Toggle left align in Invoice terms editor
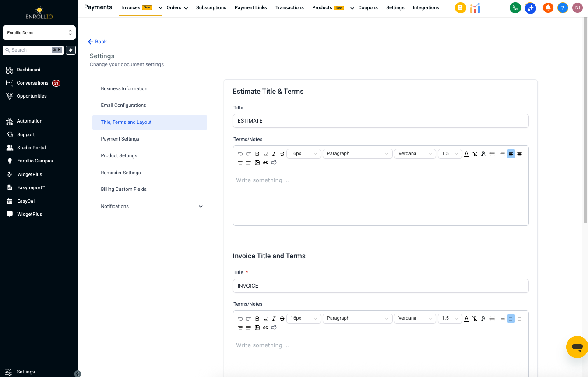 511,318
